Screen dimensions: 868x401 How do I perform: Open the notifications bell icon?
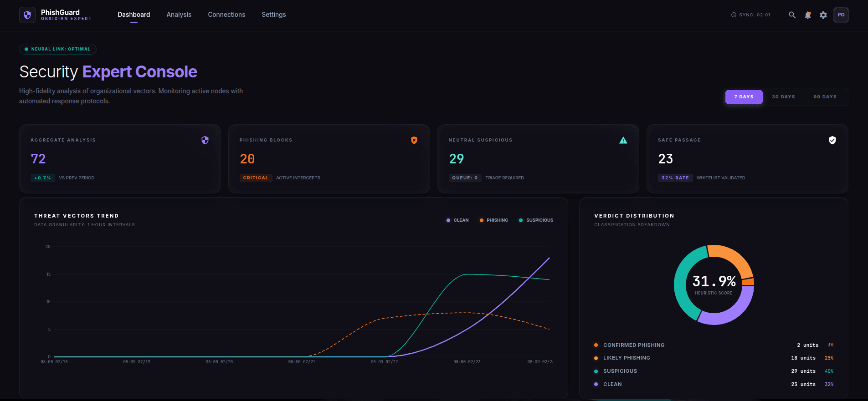(807, 15)
